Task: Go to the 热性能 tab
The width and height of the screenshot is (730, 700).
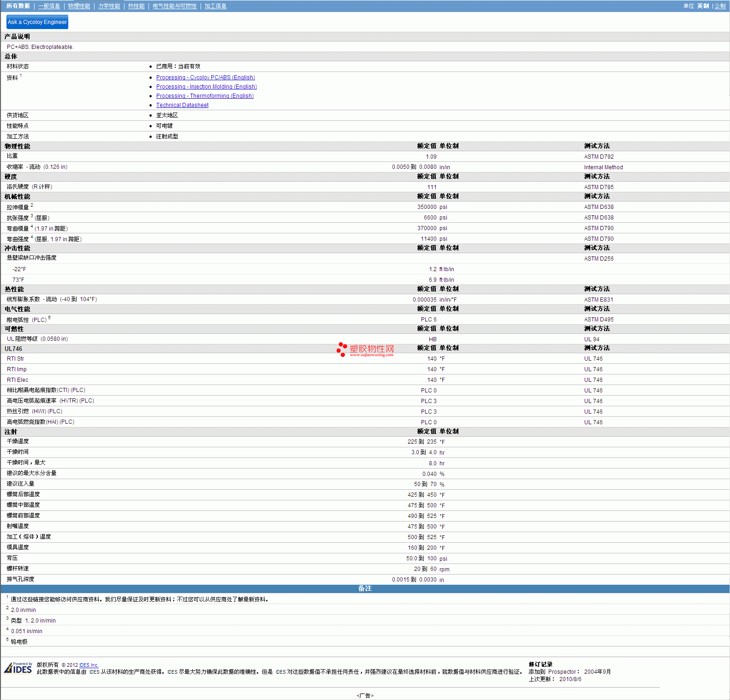Action: [136, 6]
